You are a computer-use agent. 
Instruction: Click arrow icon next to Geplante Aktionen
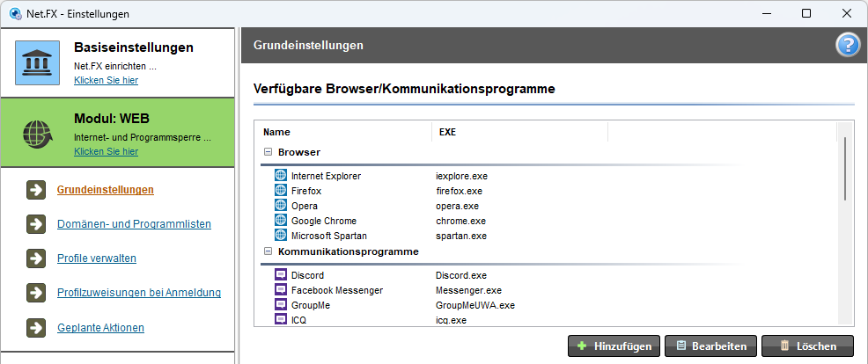pos(36,327)
